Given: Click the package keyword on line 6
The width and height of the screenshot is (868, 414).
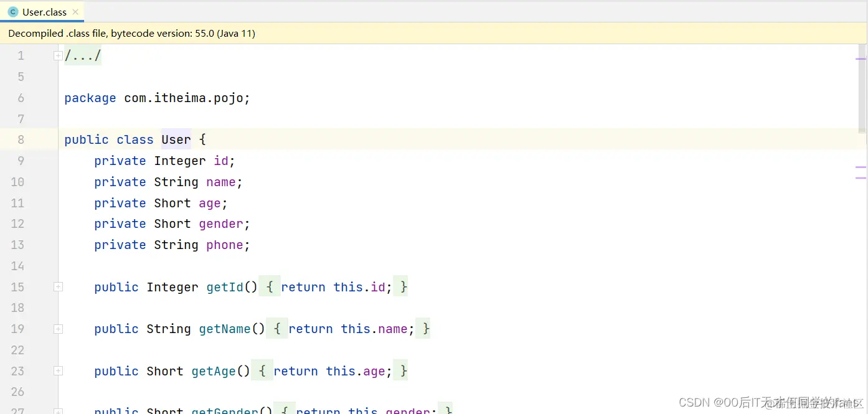Looking at the screenshot, I should click(x=90, y=98).
